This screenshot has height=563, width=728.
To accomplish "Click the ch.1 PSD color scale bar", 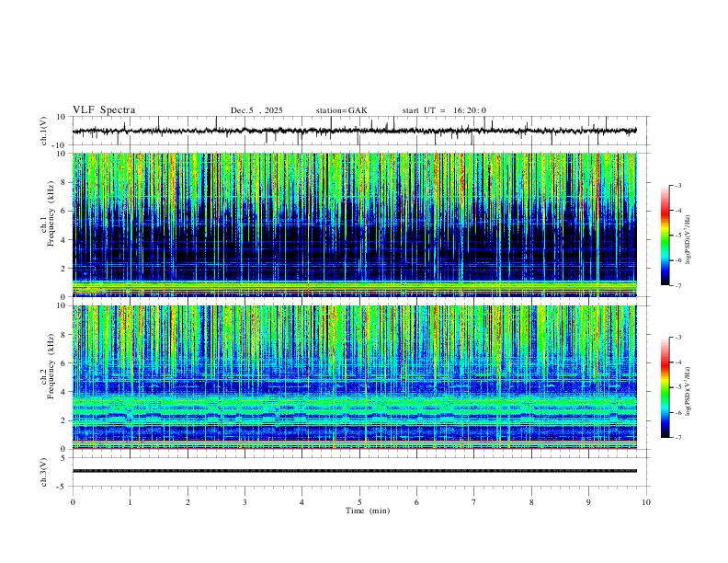I will tap(665, 236).
